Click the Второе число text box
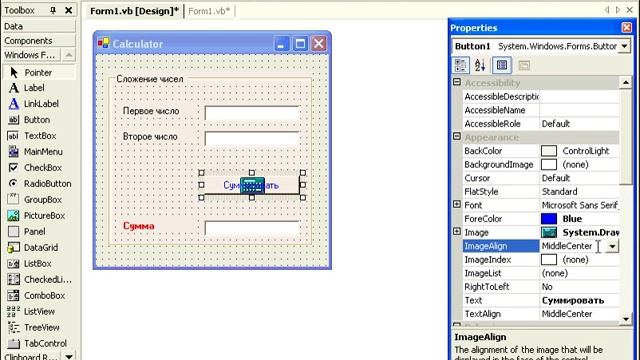This screenshot has width=640, height=360. [x=252, y=138]
